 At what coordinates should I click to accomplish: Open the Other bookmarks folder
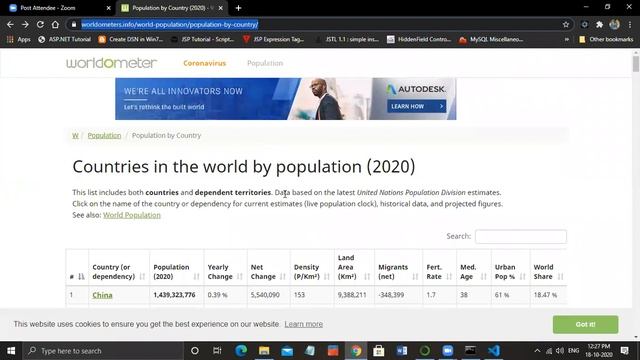click(x=606, y=39)
